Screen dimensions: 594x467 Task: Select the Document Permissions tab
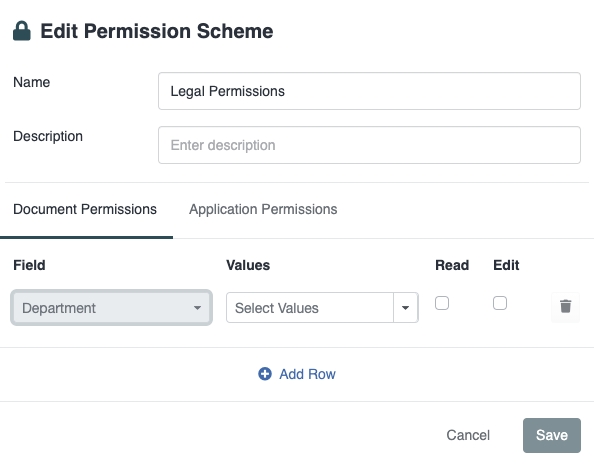pyautogui.click(x=85, y=209)
